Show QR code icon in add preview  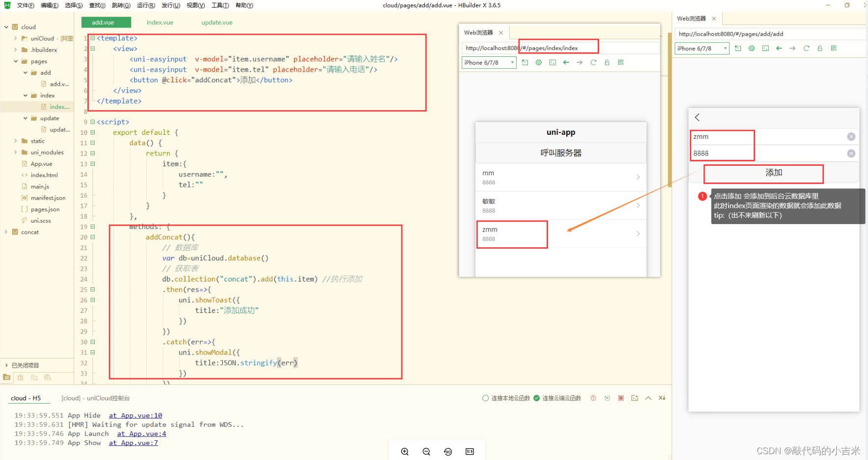tap(834, 48)
